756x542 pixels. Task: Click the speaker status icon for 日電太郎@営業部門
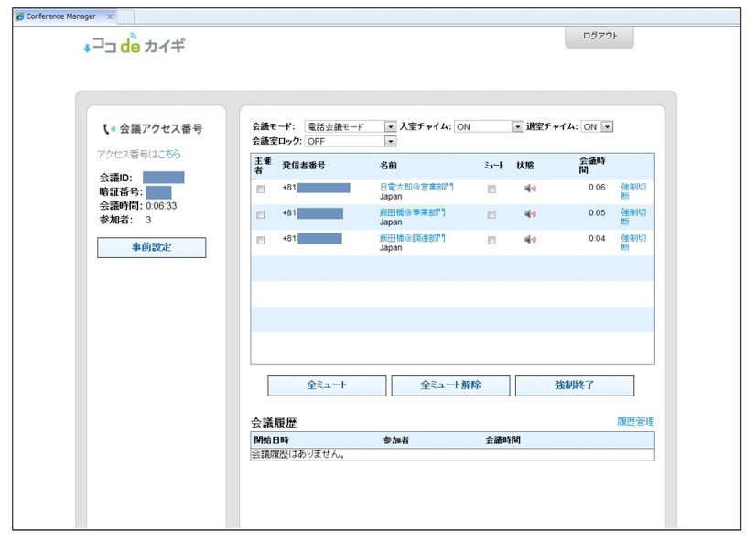pos(530,189)
